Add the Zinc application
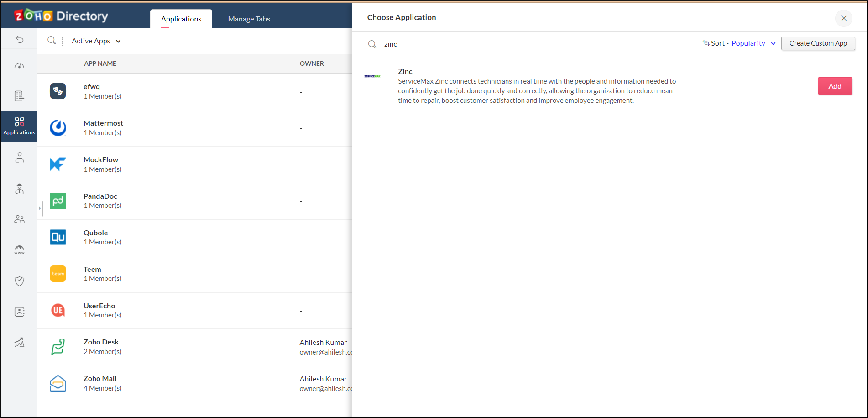The height and width of the screenshot is (418, 868). pyautogui.click(x=835, y=85)
